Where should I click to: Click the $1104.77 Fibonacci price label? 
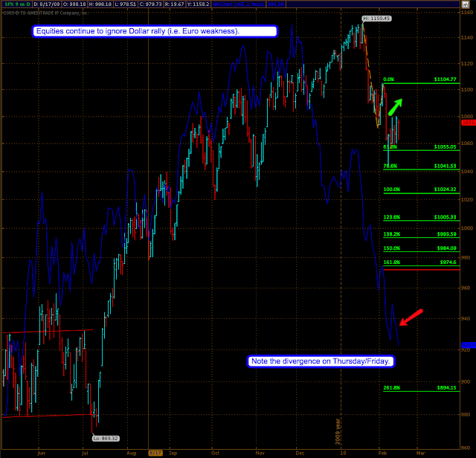coord(445,80)
